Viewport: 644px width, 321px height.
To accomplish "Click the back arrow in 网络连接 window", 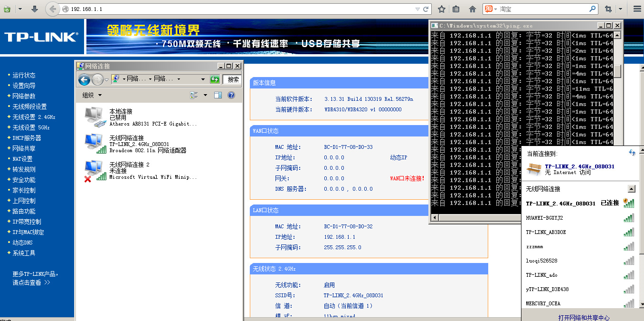I will point(84,79).
